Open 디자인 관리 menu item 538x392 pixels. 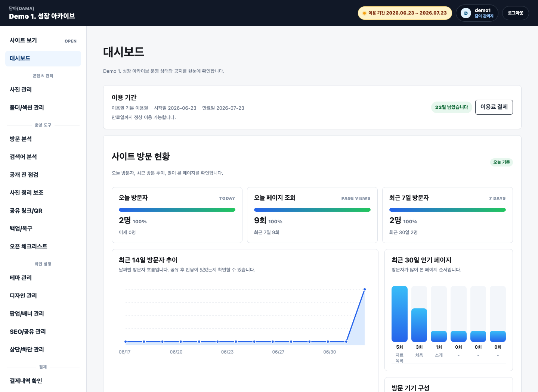43,296
